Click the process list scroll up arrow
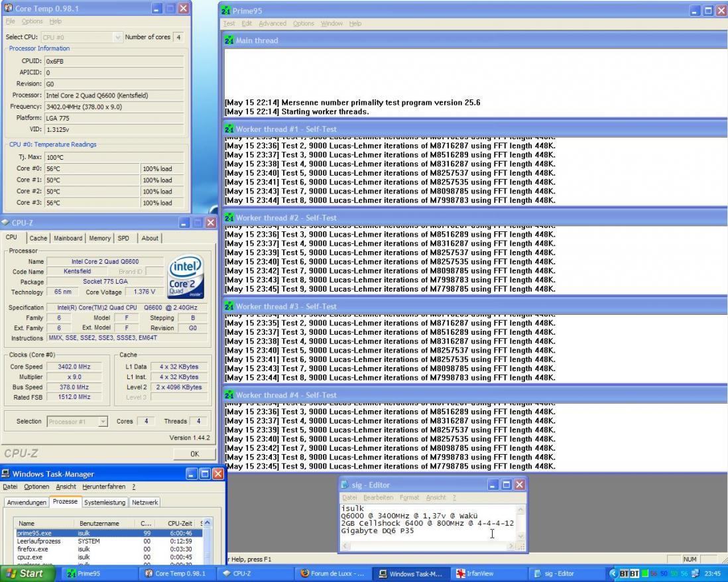The image size is (728, 582). coord(208,523)
